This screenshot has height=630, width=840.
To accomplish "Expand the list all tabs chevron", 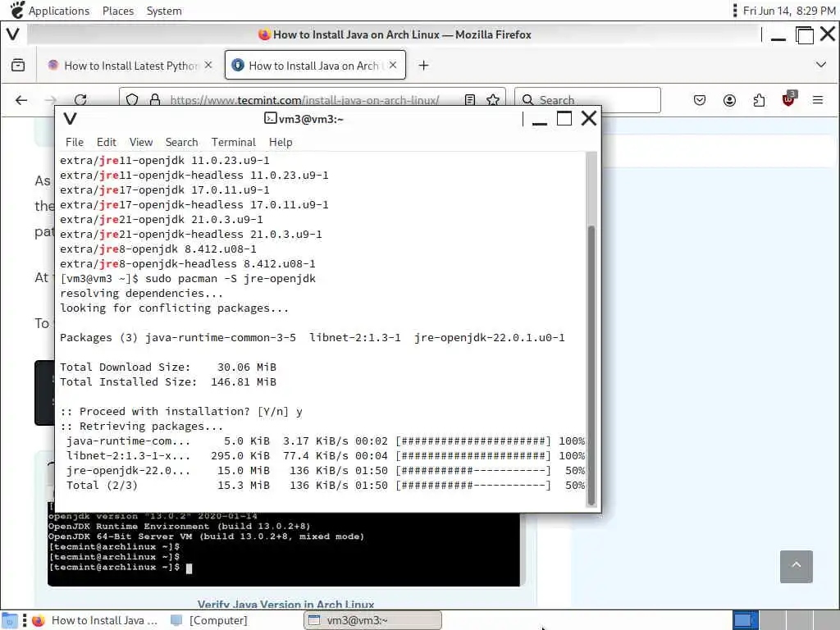I will pos(820,65).
